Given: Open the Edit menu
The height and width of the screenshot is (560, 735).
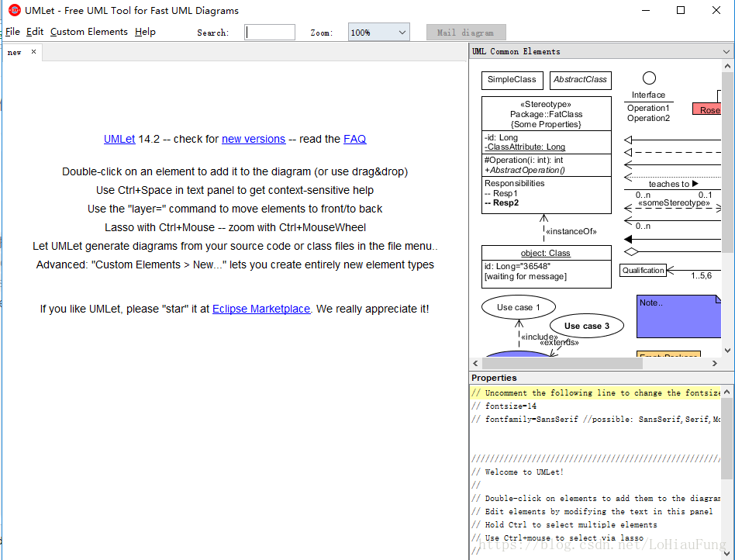Looking at the screenshot, I should [x=35, y=32].
